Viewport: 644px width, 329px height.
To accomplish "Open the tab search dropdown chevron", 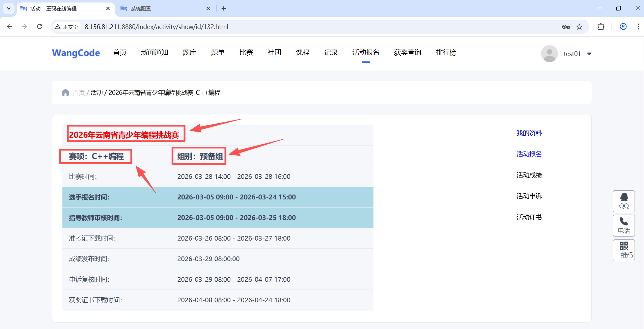I will pyautogui.click(x=9, y=8).
